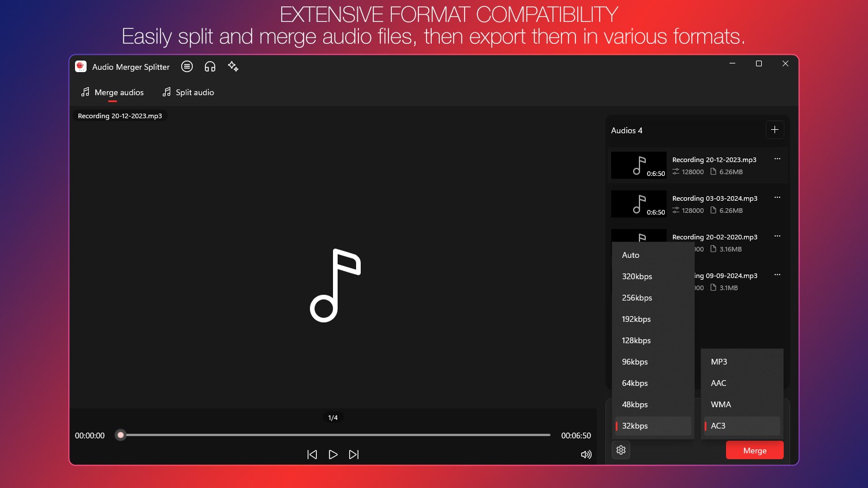Skip to next audio track
This screenshot has height=488, width=868.
(354, 455)
